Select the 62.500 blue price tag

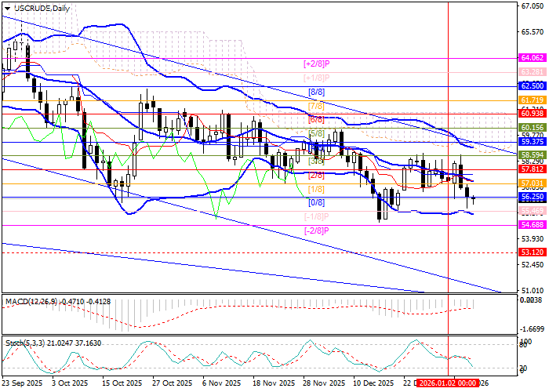point(533,85)
